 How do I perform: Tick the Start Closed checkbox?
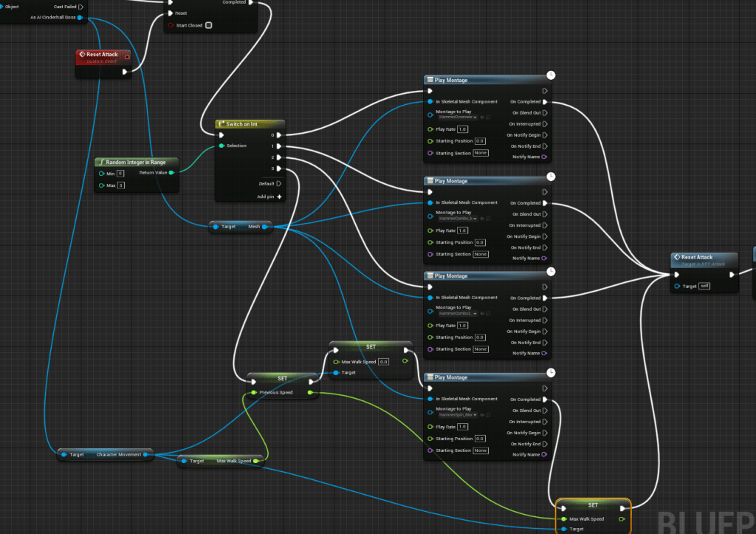point(209,25)
